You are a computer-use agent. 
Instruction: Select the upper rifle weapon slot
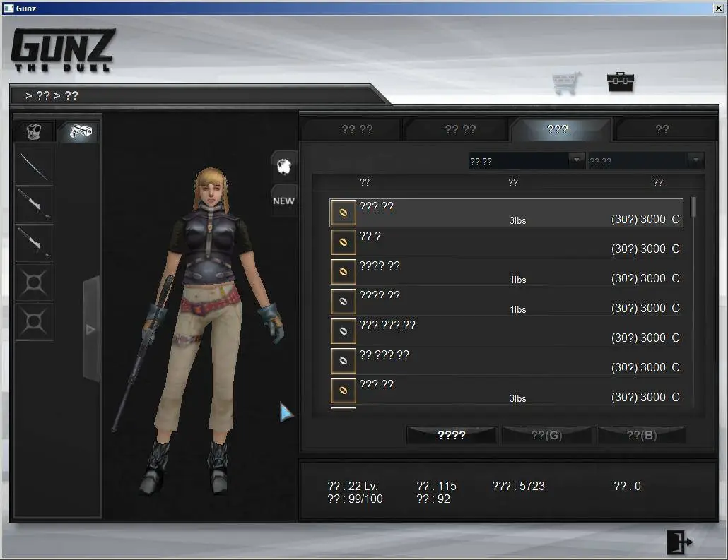point(34,204)
